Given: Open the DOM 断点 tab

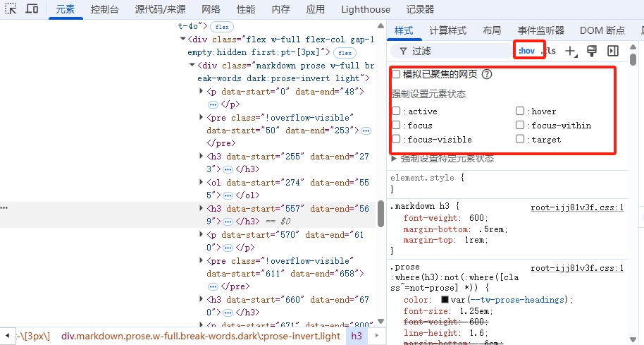Looking at the screenshot, I should [x=602, y=30].
